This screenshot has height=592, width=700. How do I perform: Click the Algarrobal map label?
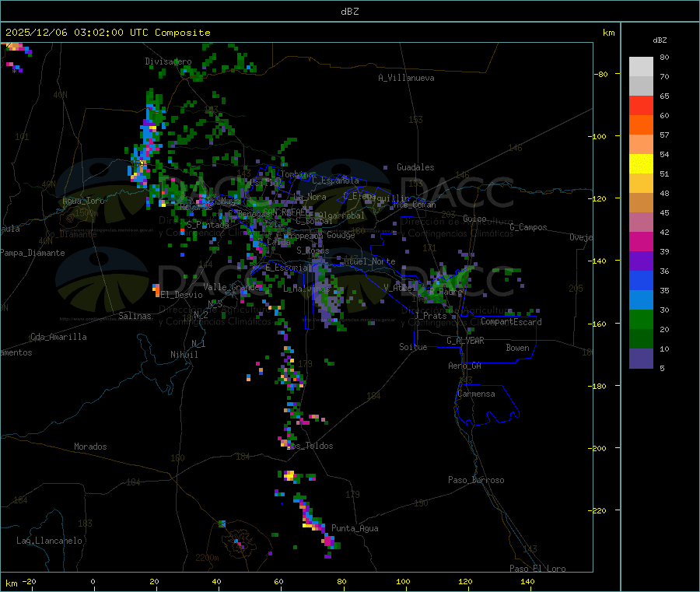pyautogui.click(x=341, y=215)
